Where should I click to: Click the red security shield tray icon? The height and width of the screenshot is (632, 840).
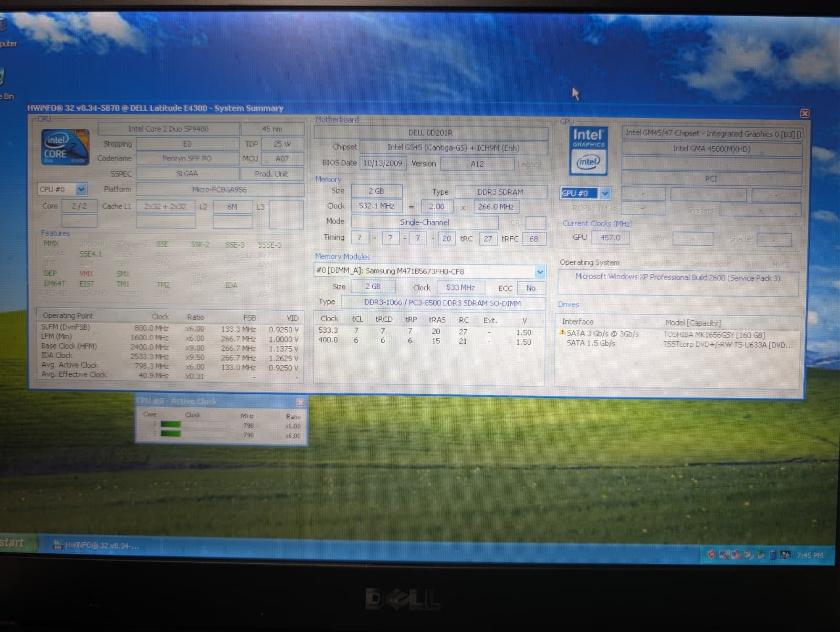(x=712, y=555)
